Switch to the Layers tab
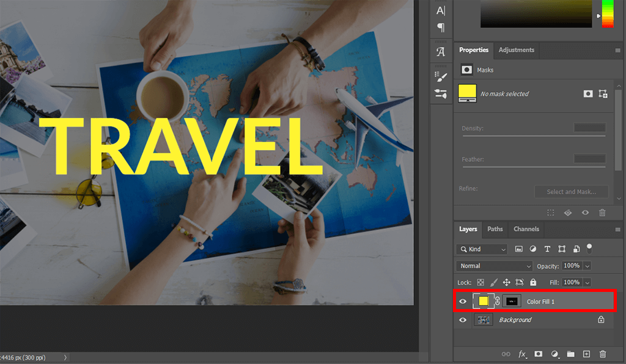The image size is (626, 364). point(468,229)
